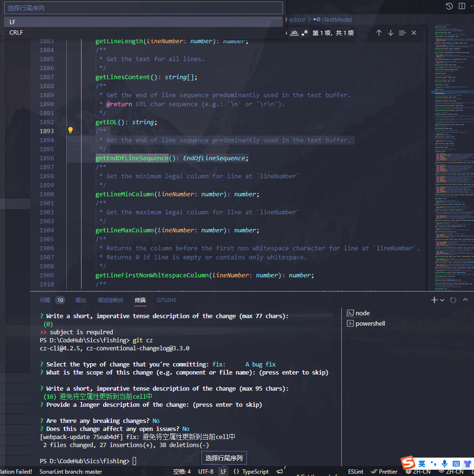Click ESLint status bar item

(x=355, y=472)
